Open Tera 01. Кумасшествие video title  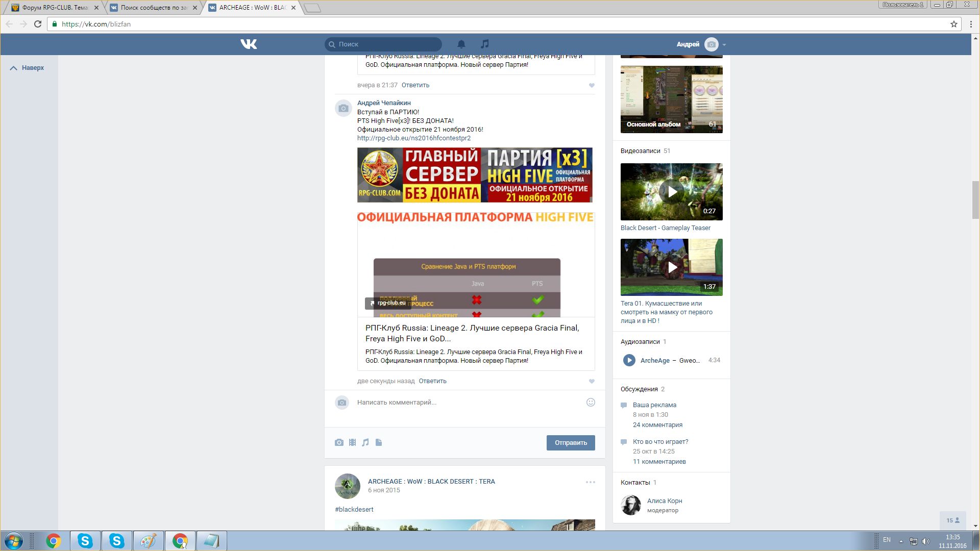[667, 312]
